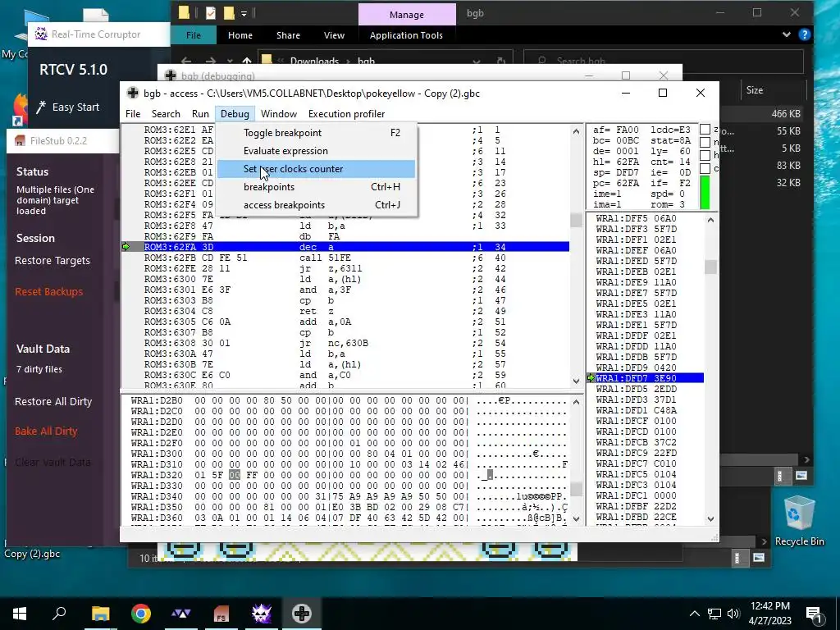This screenshot has height=630, width=840.
Task: Open taskbar search magnifier
Action: (59, 613)
